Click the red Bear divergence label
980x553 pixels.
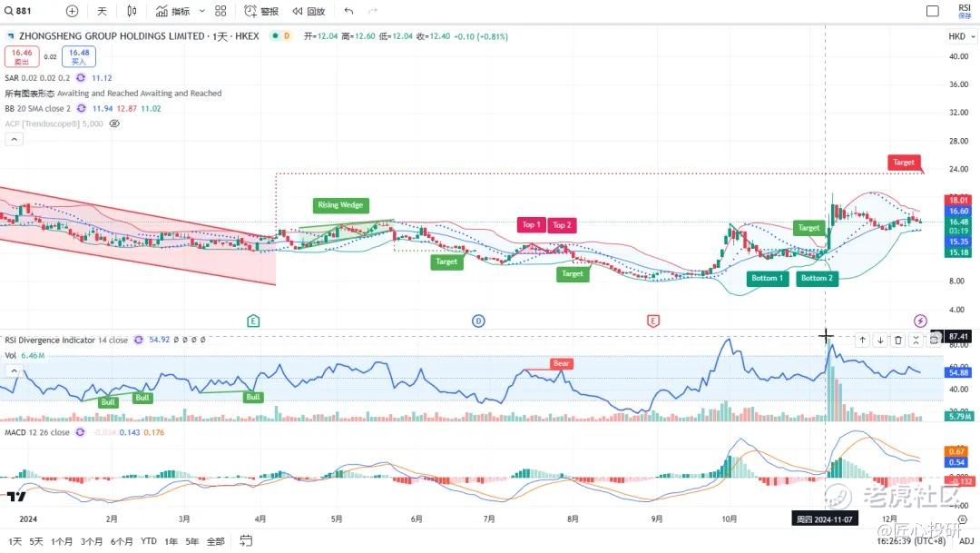(x=562, y=363)
